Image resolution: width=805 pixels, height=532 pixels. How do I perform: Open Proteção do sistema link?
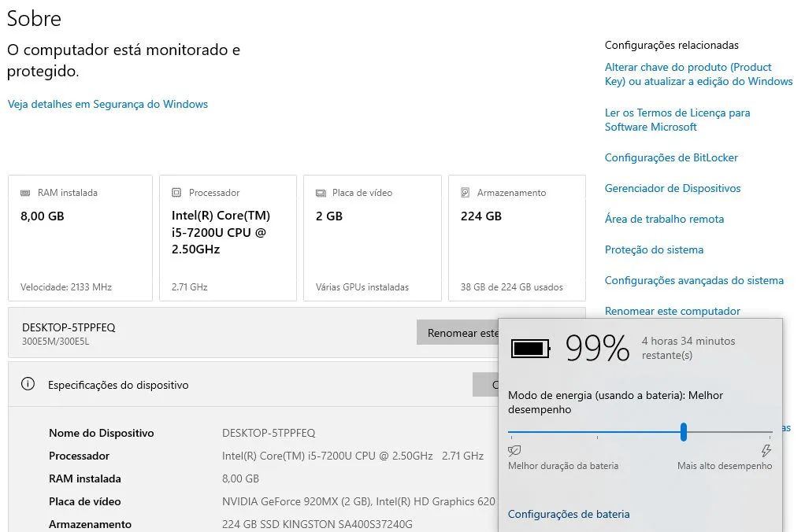tap(654, 249)
